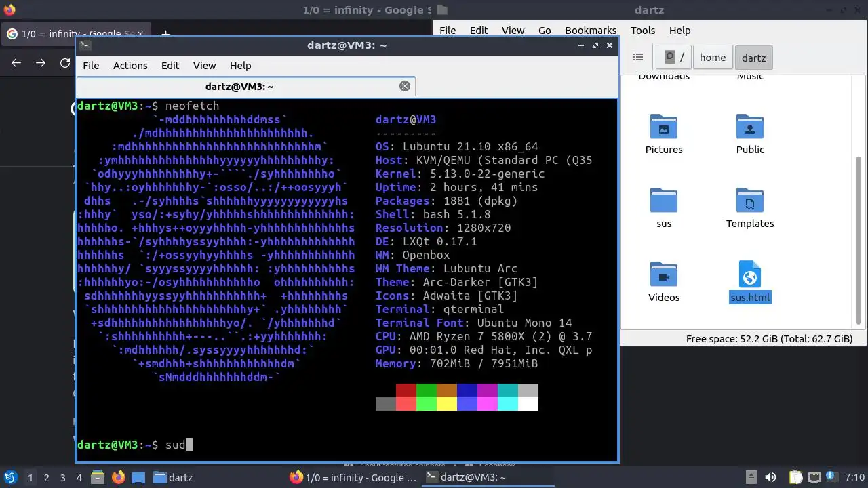The width and height of the screenshot is (868, 488).
Task: Open Bookmarks menu in file manager
Action: click(591, 30)
